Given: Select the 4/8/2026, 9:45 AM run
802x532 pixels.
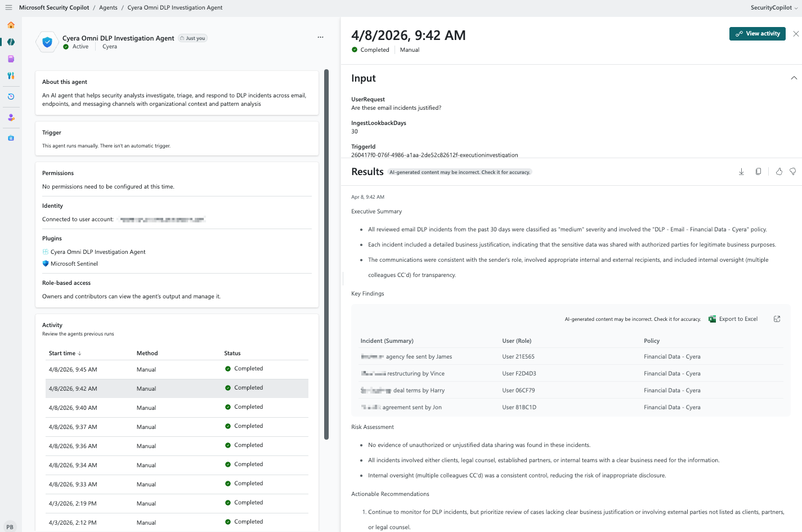Looking at the screenshot, I should 177,369.
